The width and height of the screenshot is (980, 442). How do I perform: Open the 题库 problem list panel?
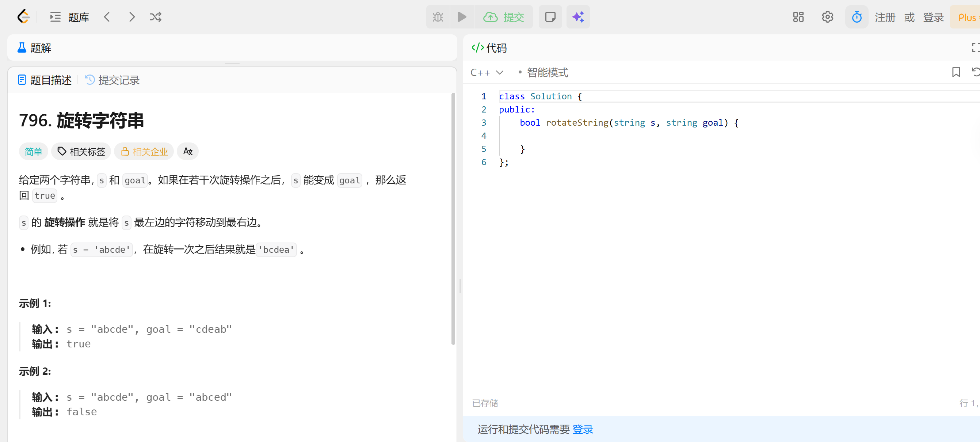point(70,17)
